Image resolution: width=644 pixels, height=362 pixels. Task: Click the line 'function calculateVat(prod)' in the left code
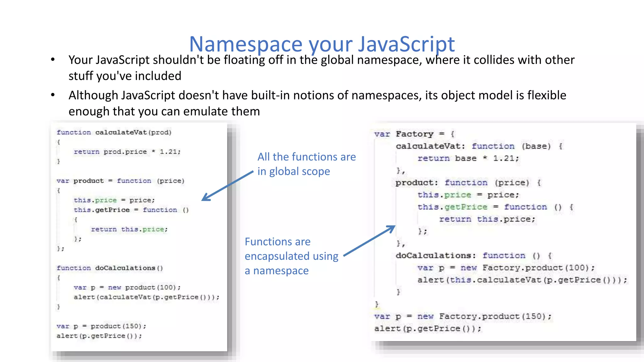click(x=114, y=132)
